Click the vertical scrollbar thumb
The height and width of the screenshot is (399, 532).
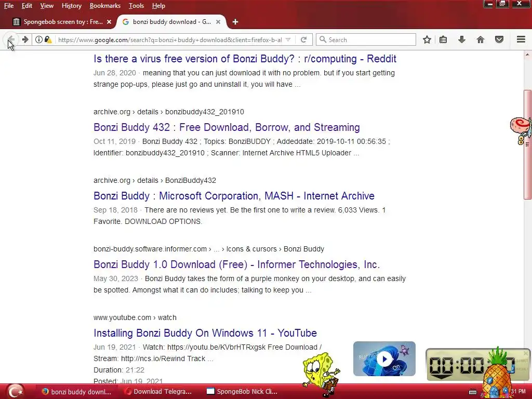coord(528,144)
